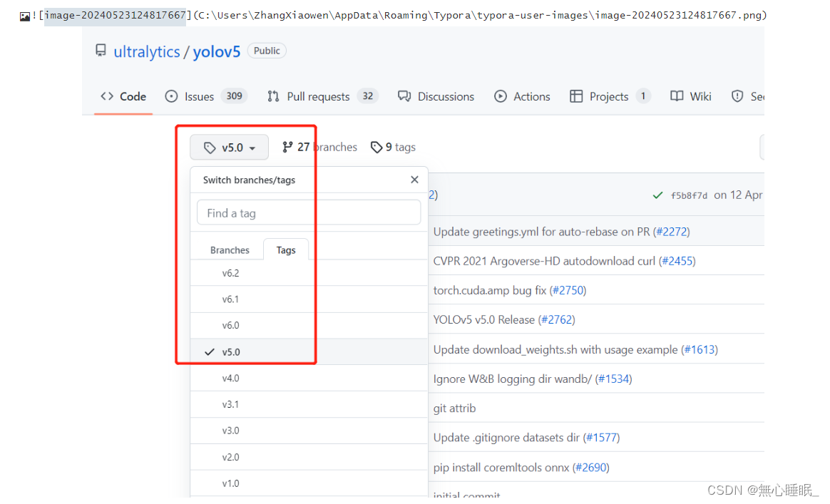Image resolution: width=830 pixels, height=504 pixels.
Task: Open pull request #1613 link
Action: pyautogui.click(x=700, y=349)
